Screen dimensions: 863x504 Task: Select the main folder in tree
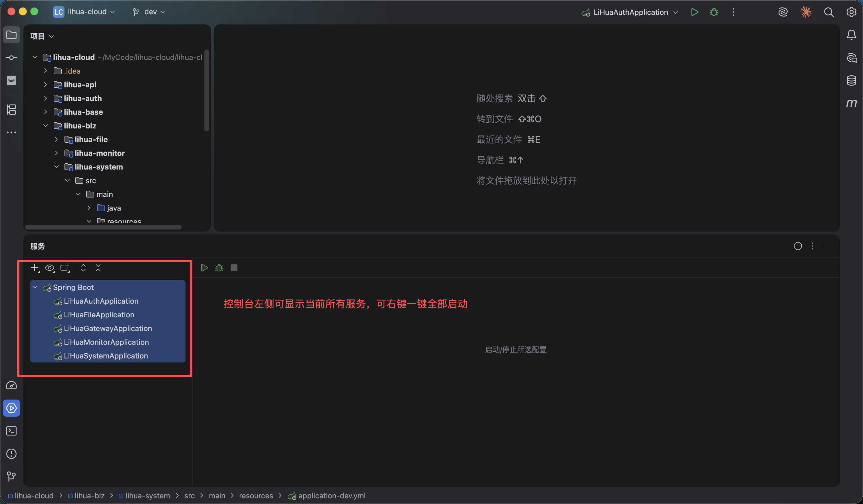point(100,194)
